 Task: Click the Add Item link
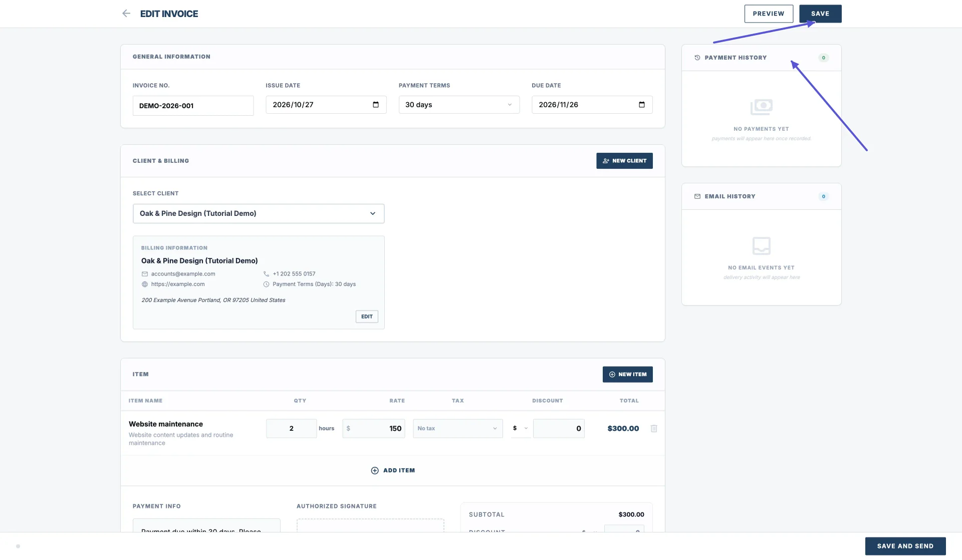tap(393, 470)
